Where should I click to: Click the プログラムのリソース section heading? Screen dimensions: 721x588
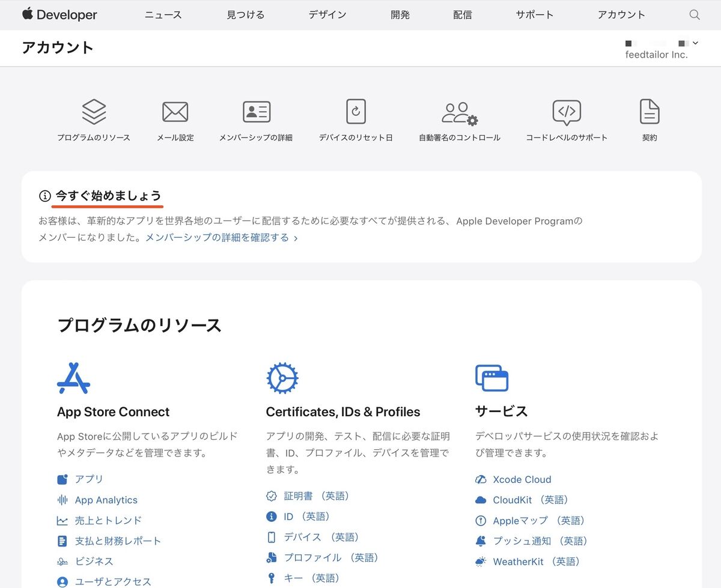click(x=139, y=326)
